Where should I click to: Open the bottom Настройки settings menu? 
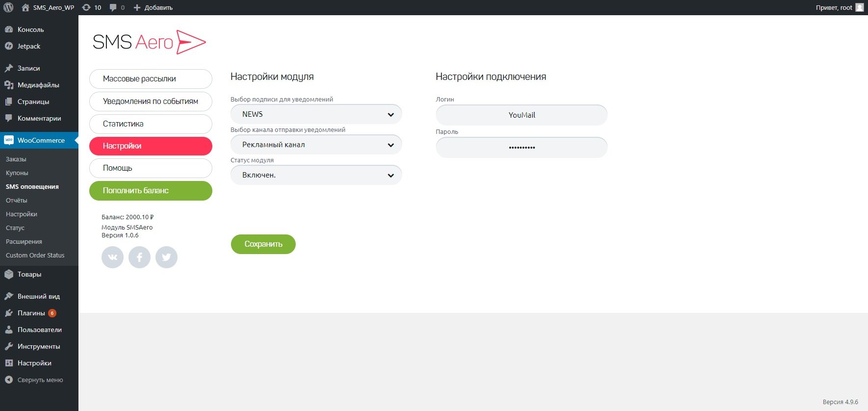(x=39, y=363)
